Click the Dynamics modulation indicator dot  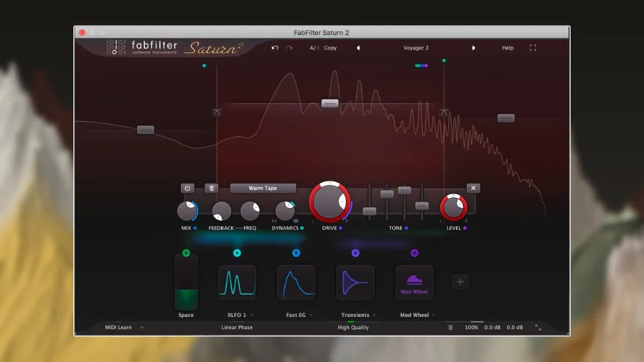click(x=302, y=228)
